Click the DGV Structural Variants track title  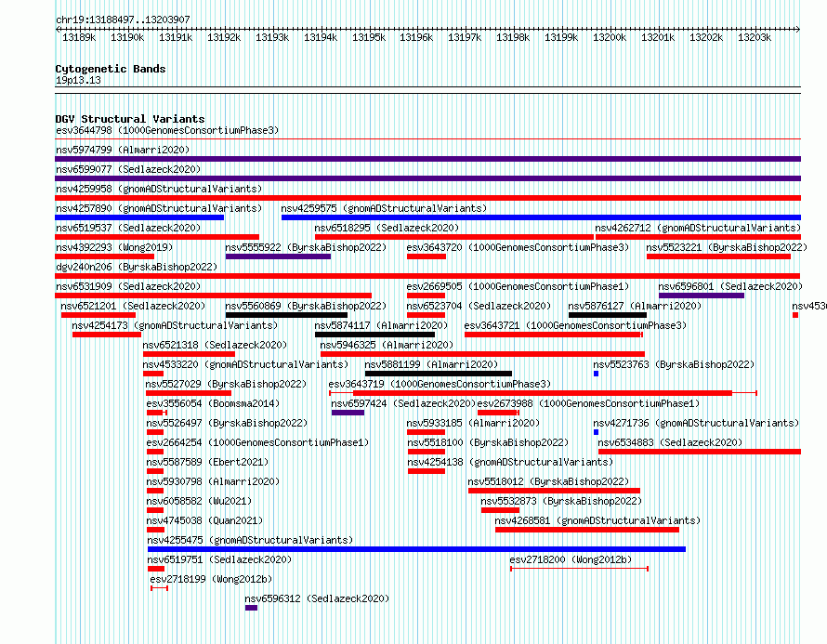pyautogui.click(x=130, y=119)
